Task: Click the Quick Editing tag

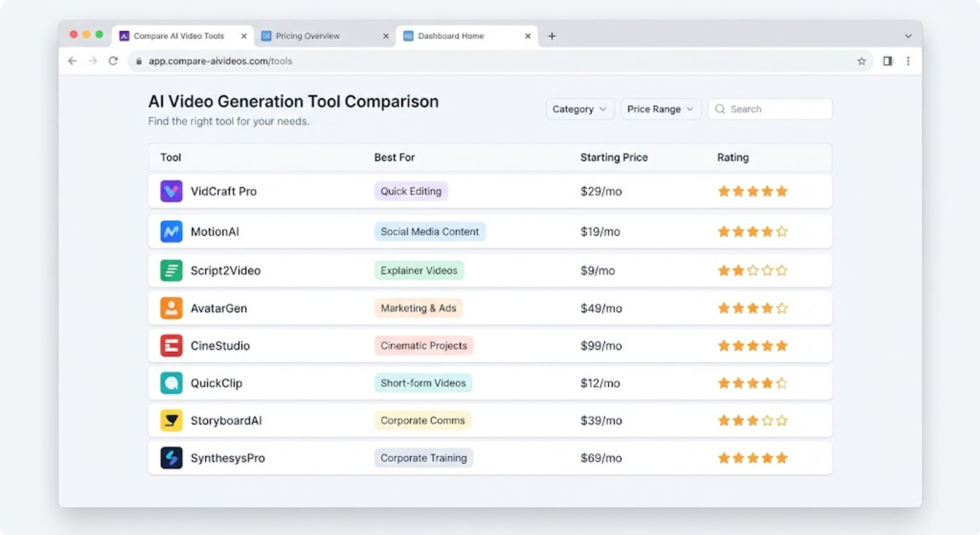Action: tap(411, 191)
